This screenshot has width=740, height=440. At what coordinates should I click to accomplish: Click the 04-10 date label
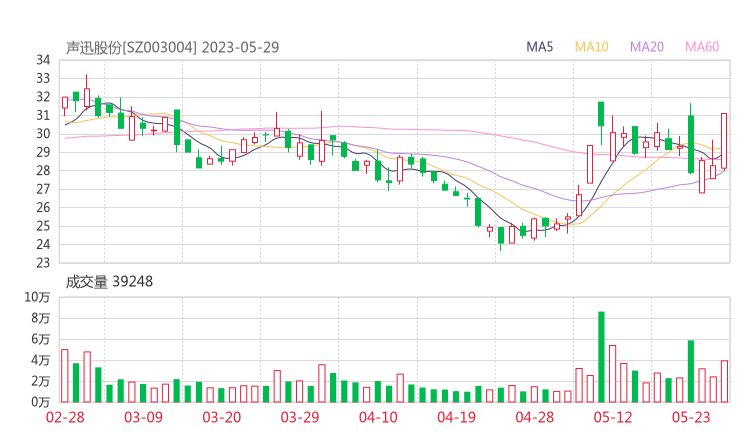(x=378, y=417)
